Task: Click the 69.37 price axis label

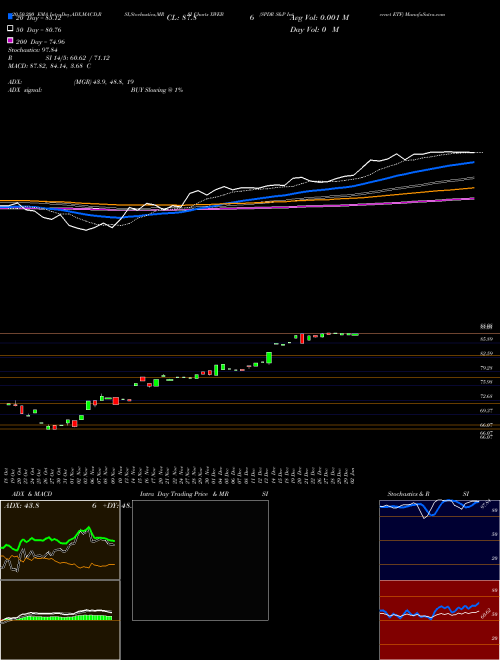Action: pyautogui.click(x=486, y=410)
